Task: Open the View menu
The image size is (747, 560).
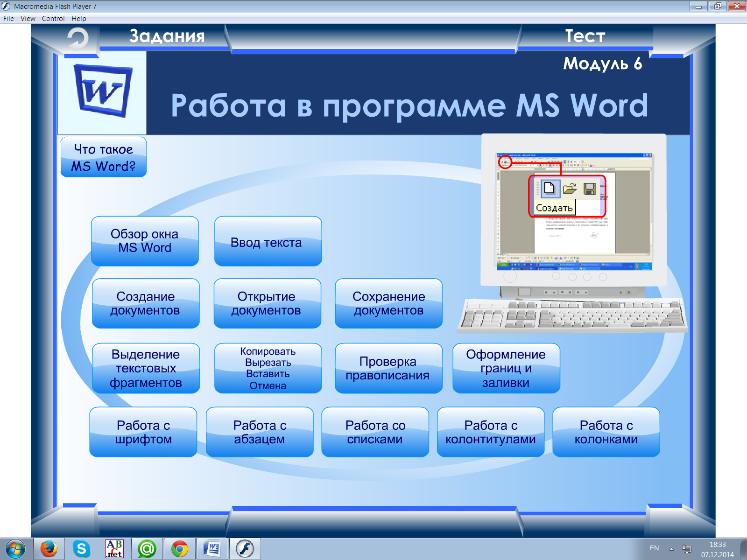Action: pos(28,19)
